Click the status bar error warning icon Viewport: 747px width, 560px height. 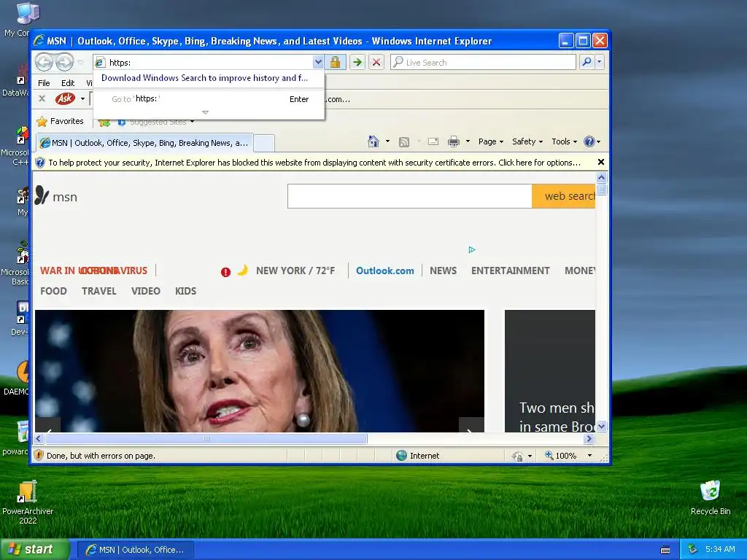[x=39, y=455]
